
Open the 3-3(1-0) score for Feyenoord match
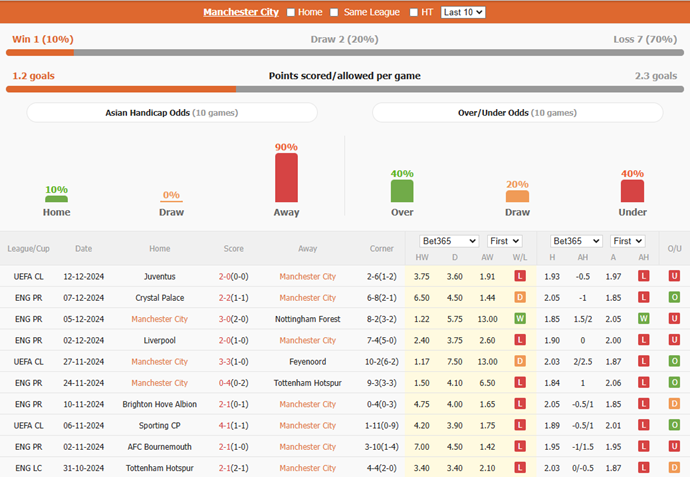[x=234, y=362]
